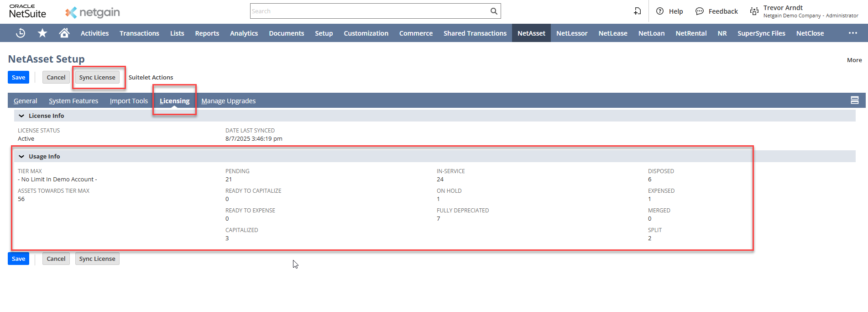Click the Split count 2

pyautogui.click(x=650, y=238)
